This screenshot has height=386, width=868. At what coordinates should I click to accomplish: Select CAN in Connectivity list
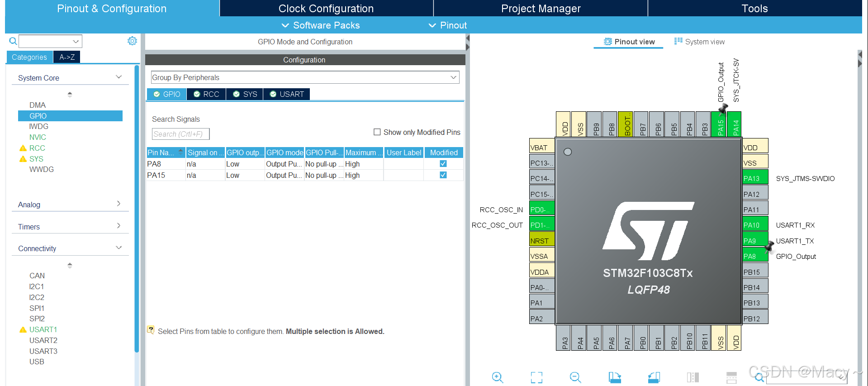point(37,276)
